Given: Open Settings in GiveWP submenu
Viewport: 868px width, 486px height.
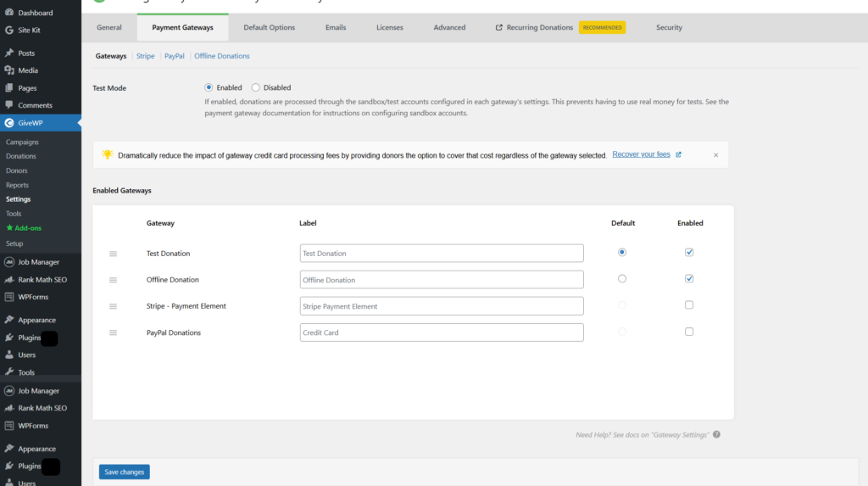Looking at the screenshot, I should 19,199.
